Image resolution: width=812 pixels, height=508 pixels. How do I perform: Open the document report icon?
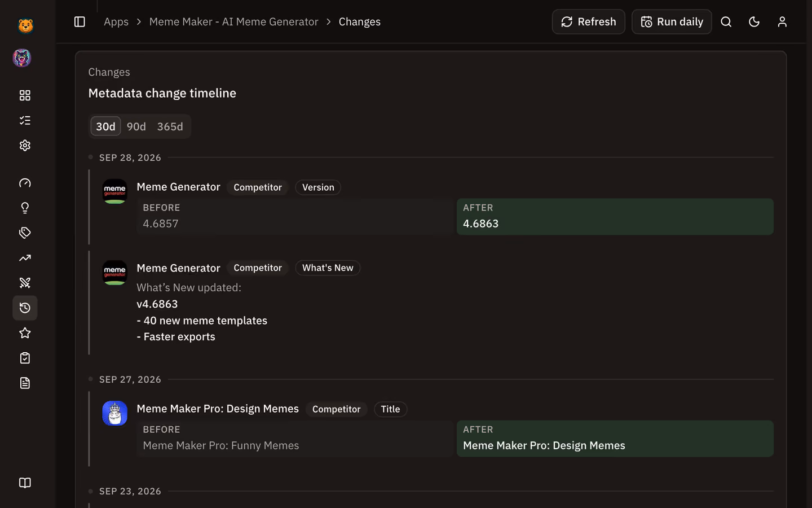[25, 383]
